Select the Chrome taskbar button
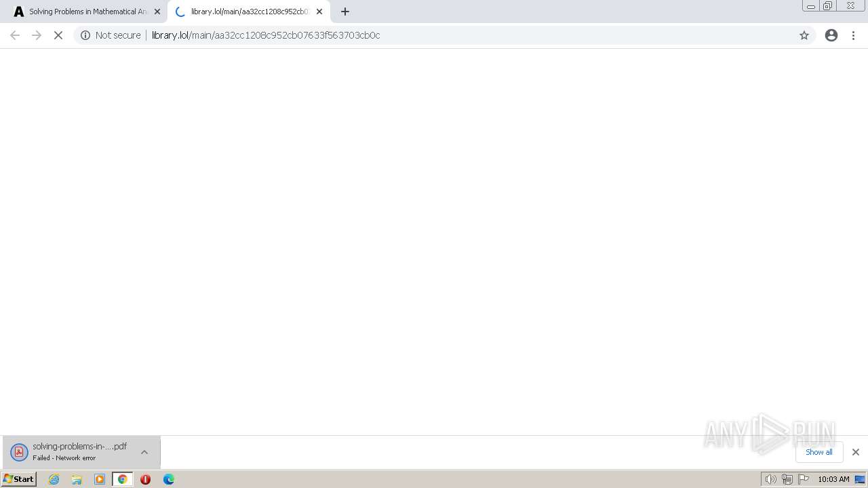The height and width of the screenshot is (488, 868). (123, 479)
